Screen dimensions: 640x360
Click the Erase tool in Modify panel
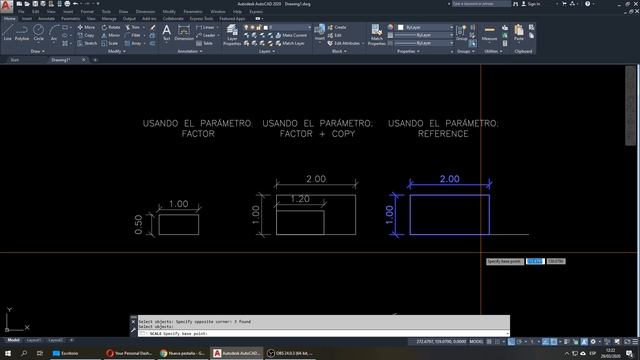click(x=153, y=27)
